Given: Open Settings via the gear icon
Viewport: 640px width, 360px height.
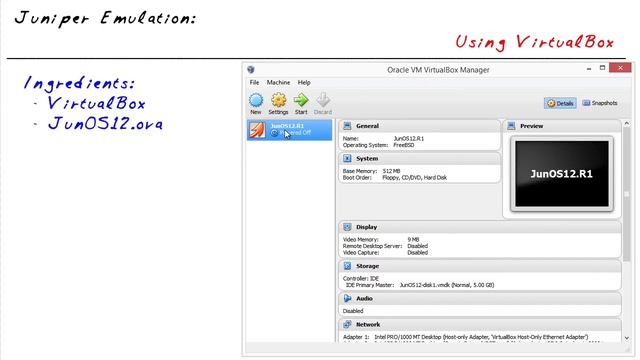Looking at the screenshot, I should (x=279, y=100).
